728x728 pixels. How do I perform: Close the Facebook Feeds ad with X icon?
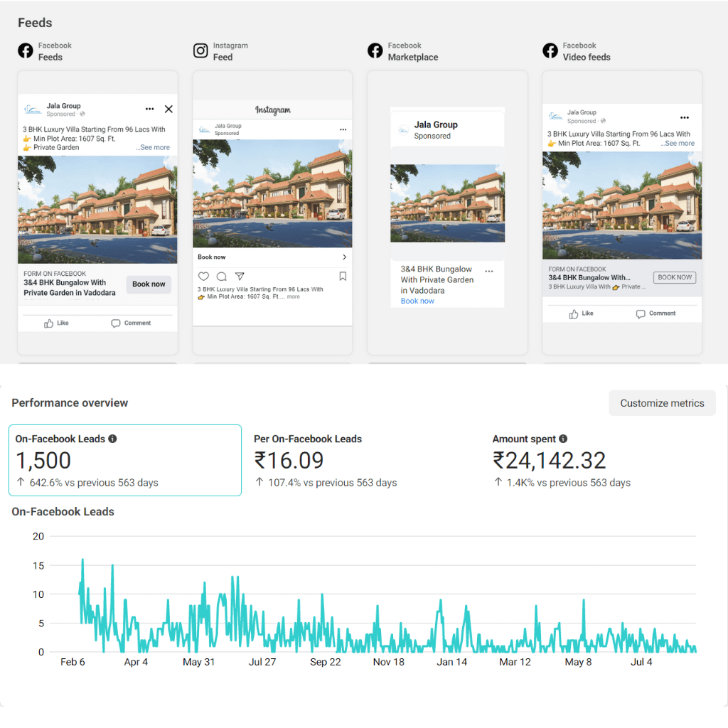168,109
